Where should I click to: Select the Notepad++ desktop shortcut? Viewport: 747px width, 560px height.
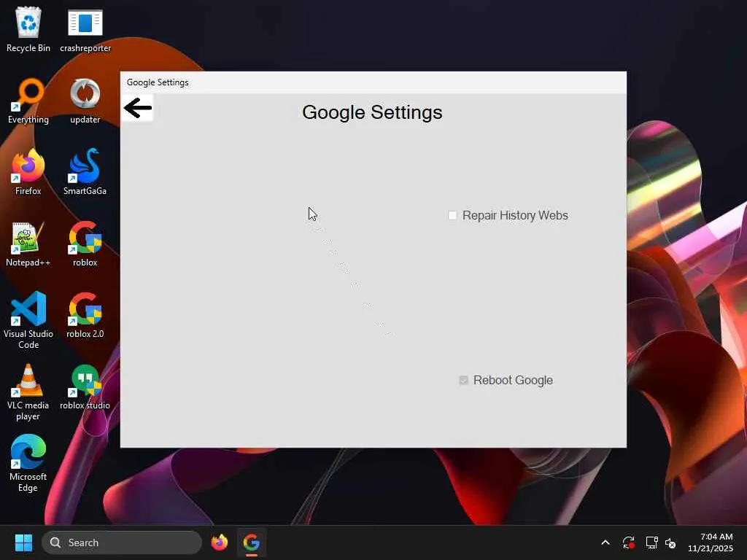pyautogui.click(x=28, y=244)
